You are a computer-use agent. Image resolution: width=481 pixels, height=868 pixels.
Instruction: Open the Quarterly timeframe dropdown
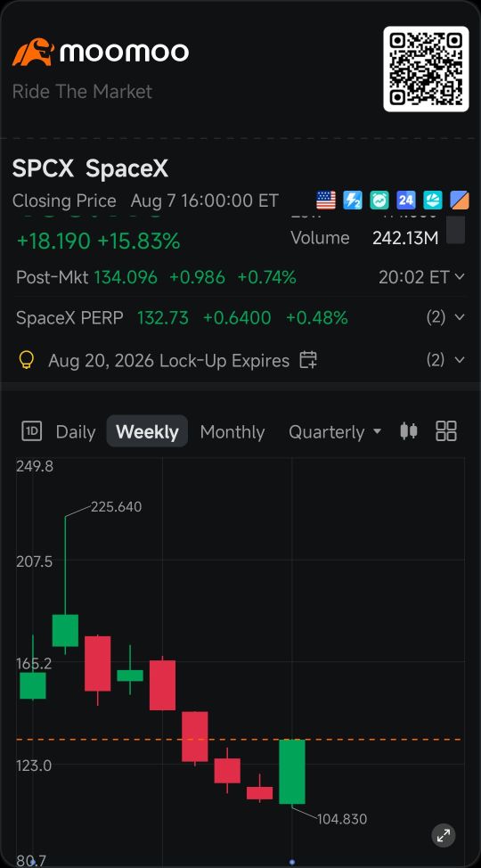point(335,432)
